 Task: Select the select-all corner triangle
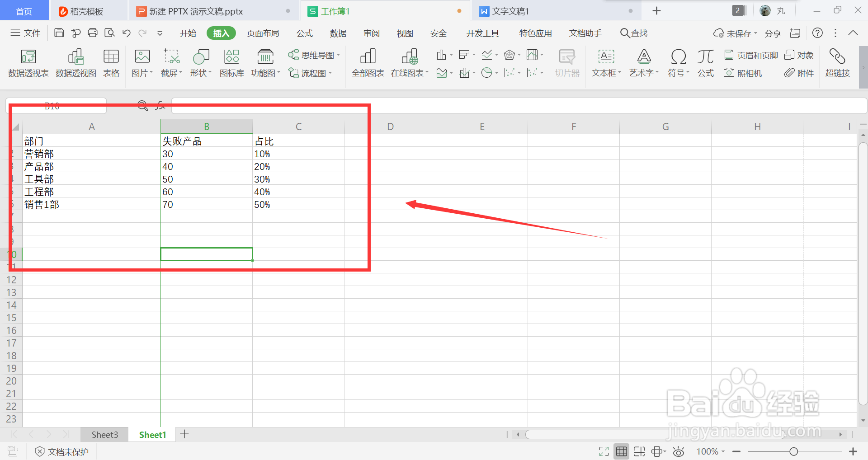[15, 127]
